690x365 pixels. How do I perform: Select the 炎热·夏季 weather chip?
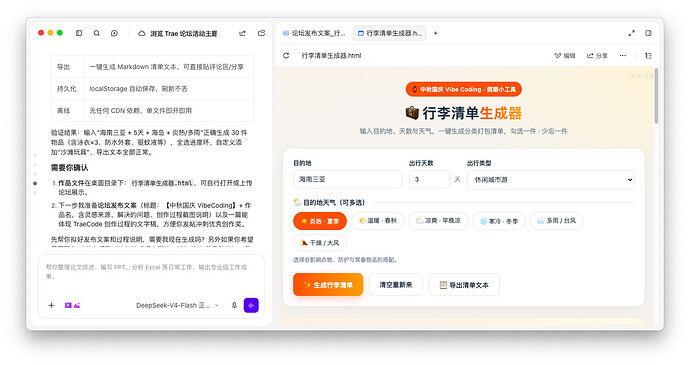(x=320, y=221)
